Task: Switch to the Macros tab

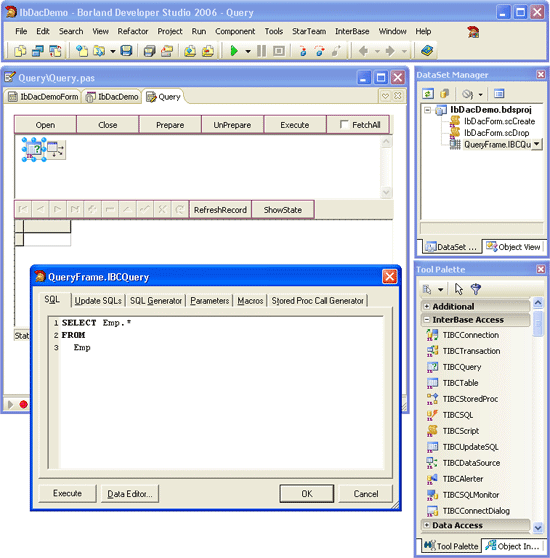Action: click(250, 301)
